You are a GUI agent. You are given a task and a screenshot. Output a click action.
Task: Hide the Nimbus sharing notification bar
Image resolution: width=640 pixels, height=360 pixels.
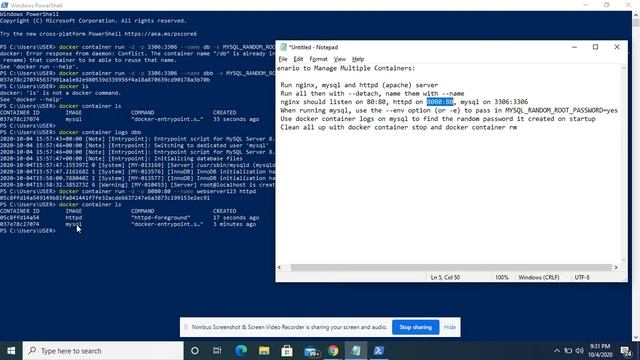(x=450, y=327)
